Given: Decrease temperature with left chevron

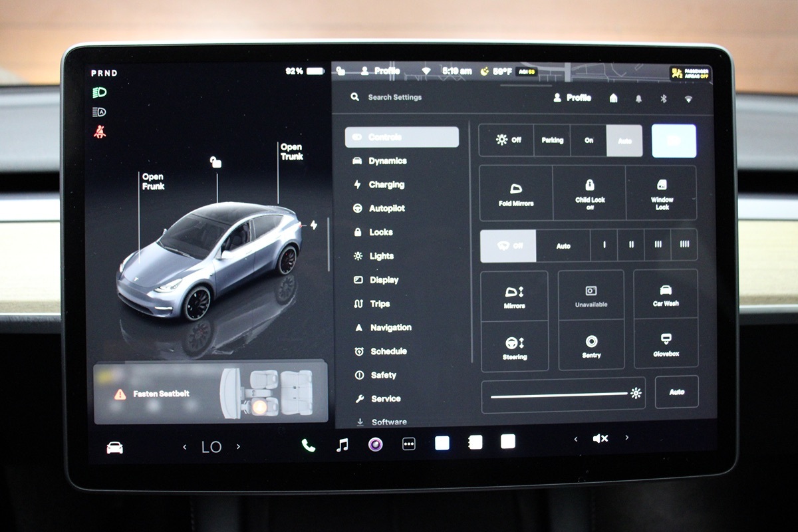Looking at the screenshot, I should coord(185,447).
